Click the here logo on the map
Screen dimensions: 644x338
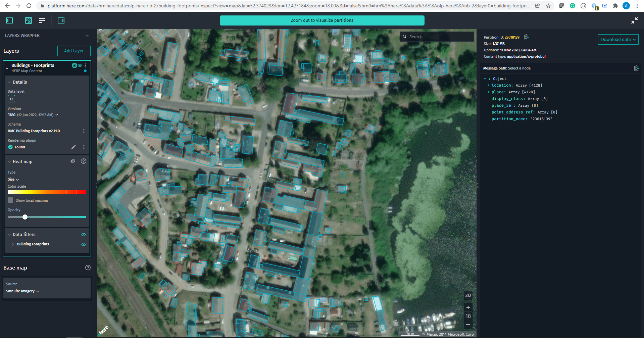(104, 330)
